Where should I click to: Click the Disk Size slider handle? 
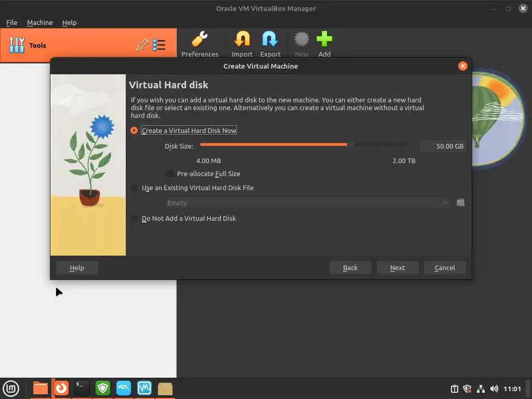351,144
